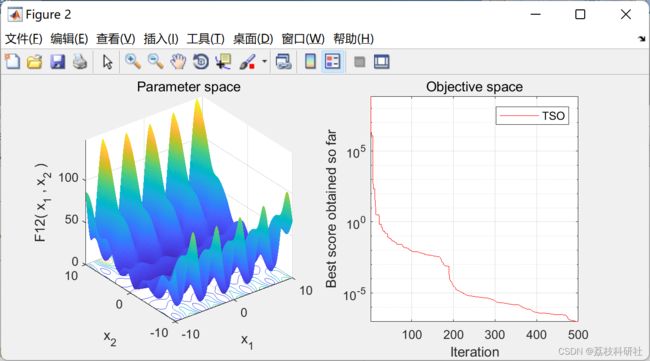
Task: Click the 500 tick label on Iteration axis
Action: tap(578, 334)
